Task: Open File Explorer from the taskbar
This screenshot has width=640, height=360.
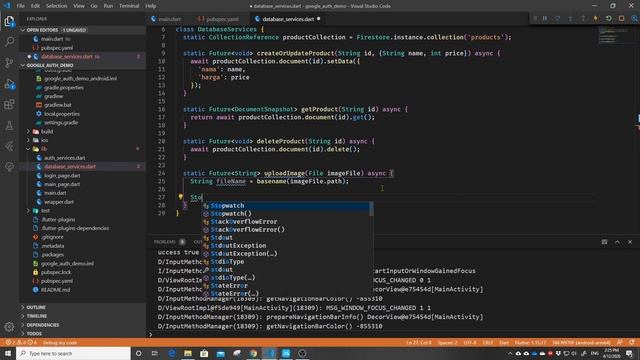Action: [x=188, y=353]
